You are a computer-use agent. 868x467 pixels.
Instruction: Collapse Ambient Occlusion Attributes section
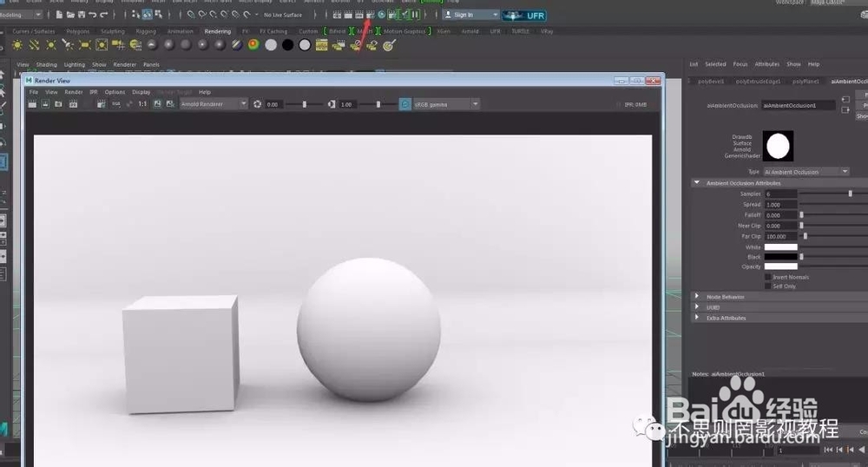click(x=697, y=182)
